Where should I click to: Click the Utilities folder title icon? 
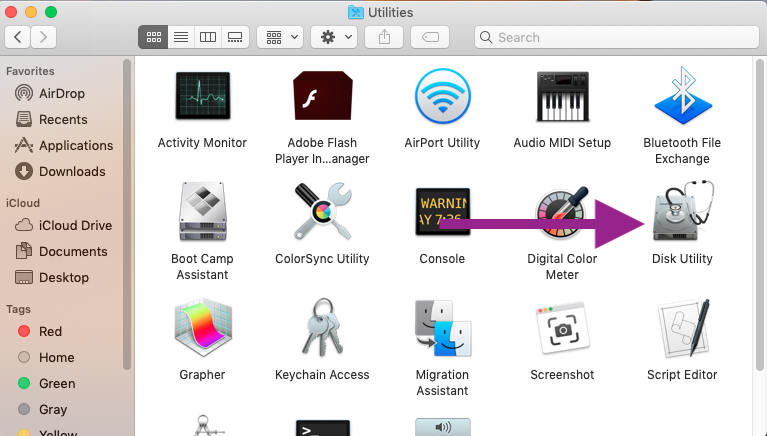click(356, 12)
